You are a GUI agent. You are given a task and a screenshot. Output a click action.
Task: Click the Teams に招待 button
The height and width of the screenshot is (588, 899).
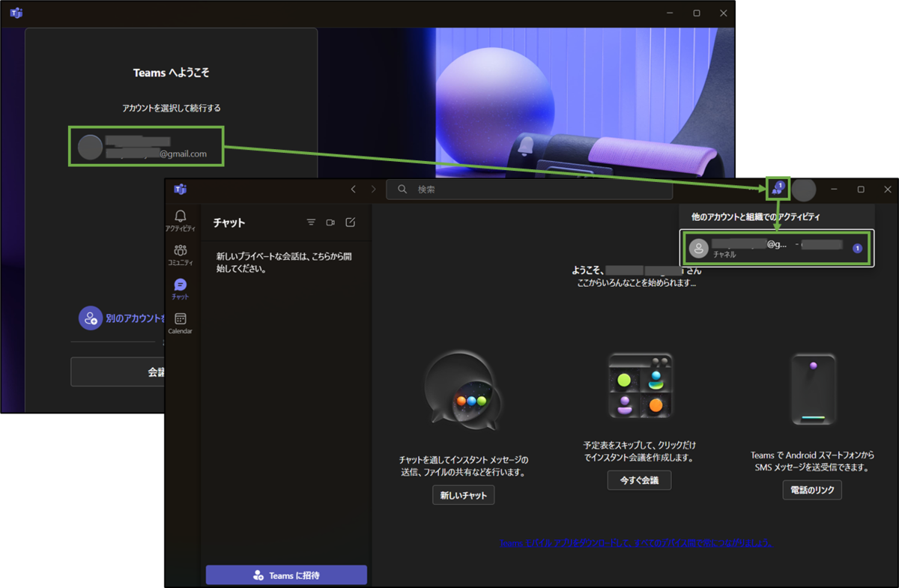click(286, 575)
